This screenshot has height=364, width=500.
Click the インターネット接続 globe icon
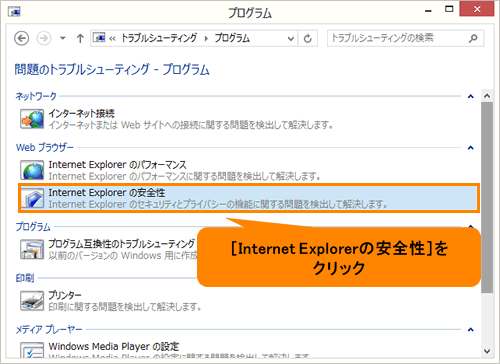[x=32, y=119]
